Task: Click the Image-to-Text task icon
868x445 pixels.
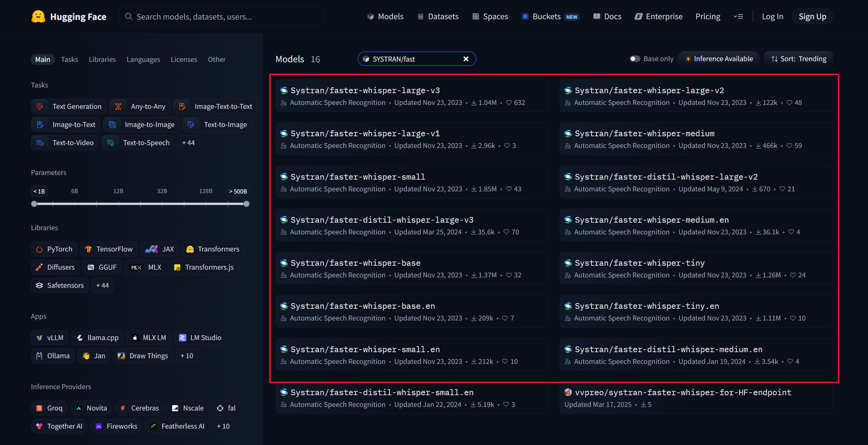Action: (x=40, y=125)
